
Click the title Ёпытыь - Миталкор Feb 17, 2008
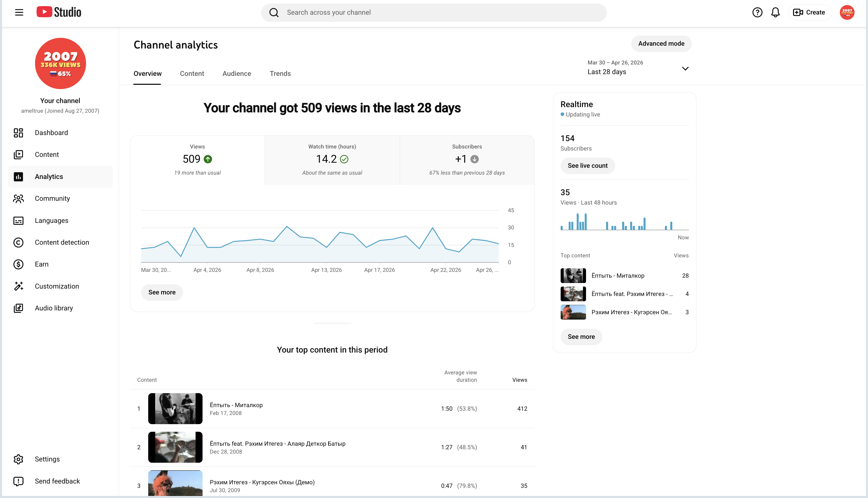[236, 405]
